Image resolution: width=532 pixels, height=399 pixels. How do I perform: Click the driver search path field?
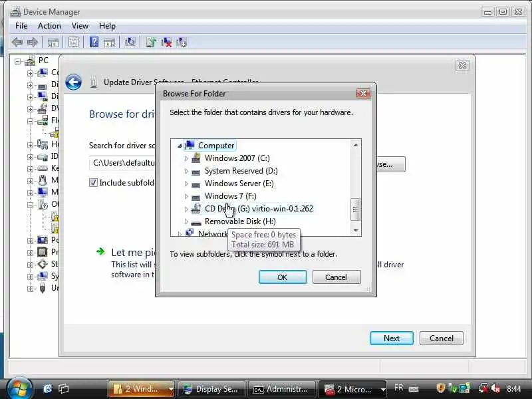click(x=123, y=164)
